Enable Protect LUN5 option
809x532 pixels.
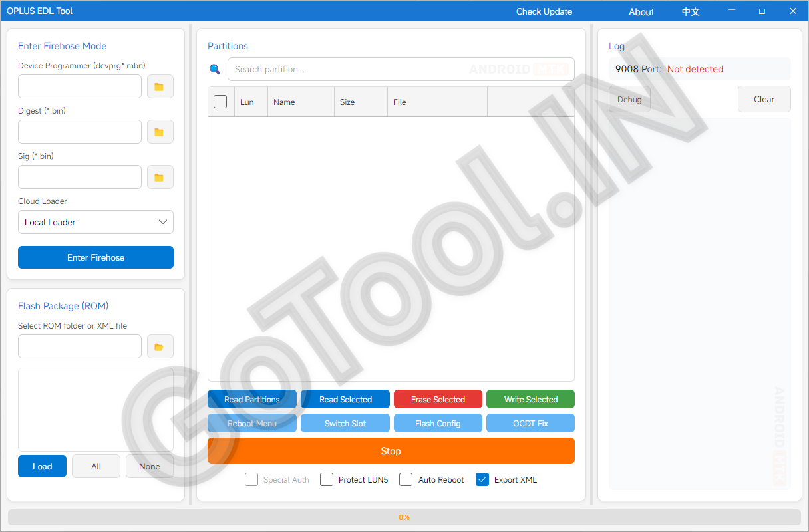click(x=327, y=479)
